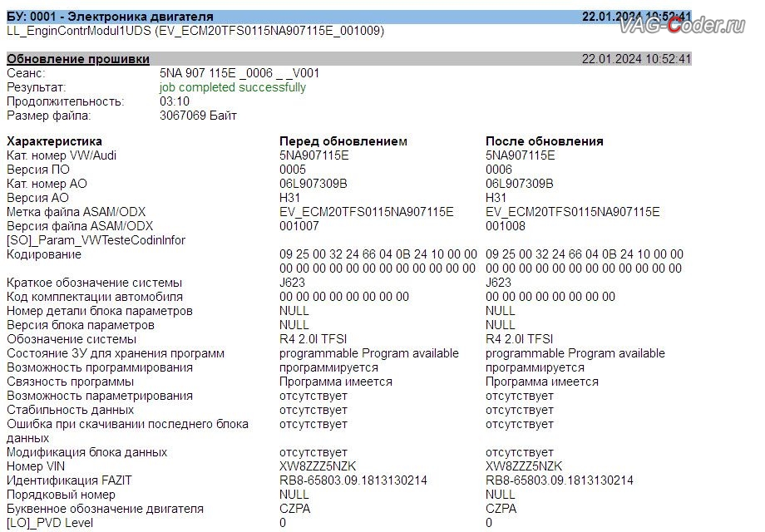Screen dimensions: 765x532
Task: Select VIN 'XW8ZZZ5NZK' in the before-update column
Action: [x=318, y=466]
